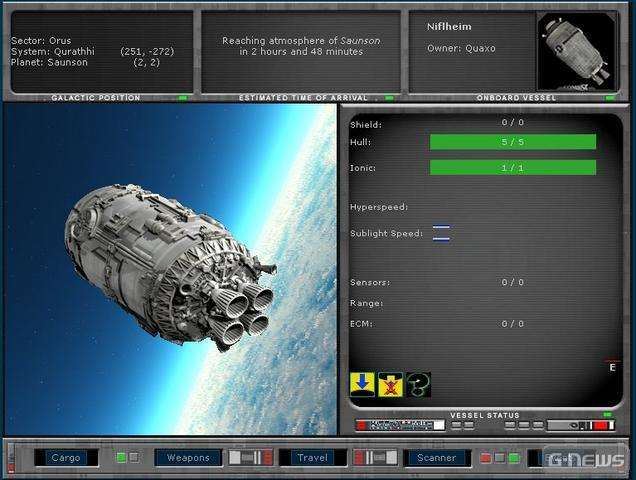Image resolution: width=636 pixels, height=480 pixels.
Task: Click the ECM 0 / 0 value
Action: pyautogui.click(x=513, y=324)
